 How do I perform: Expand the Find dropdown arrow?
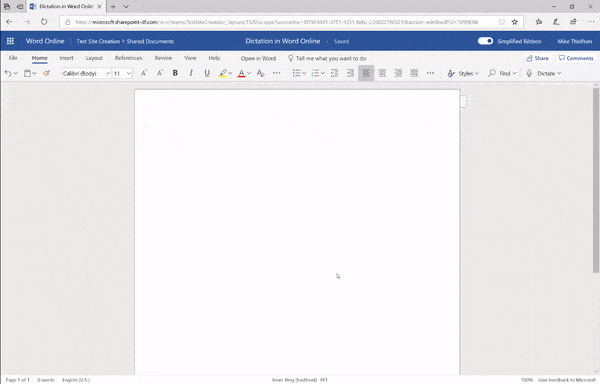click(514, 73)
